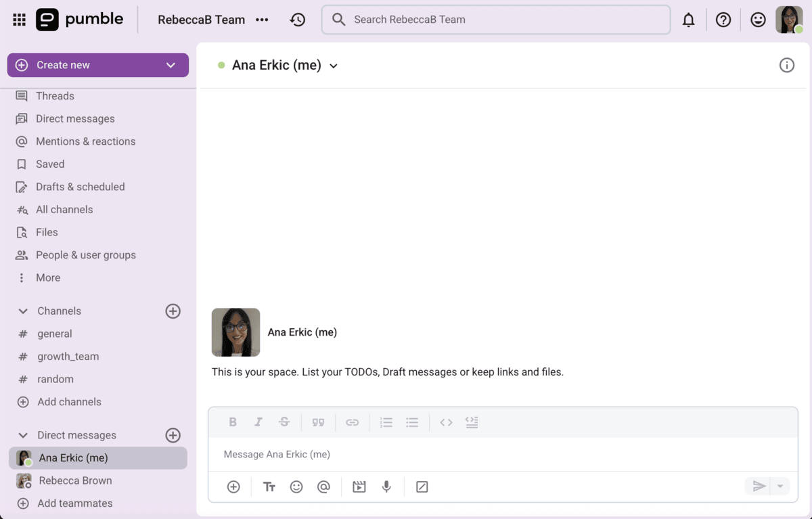Open conversation details info icon
The image size is (812, 519).
786,66
